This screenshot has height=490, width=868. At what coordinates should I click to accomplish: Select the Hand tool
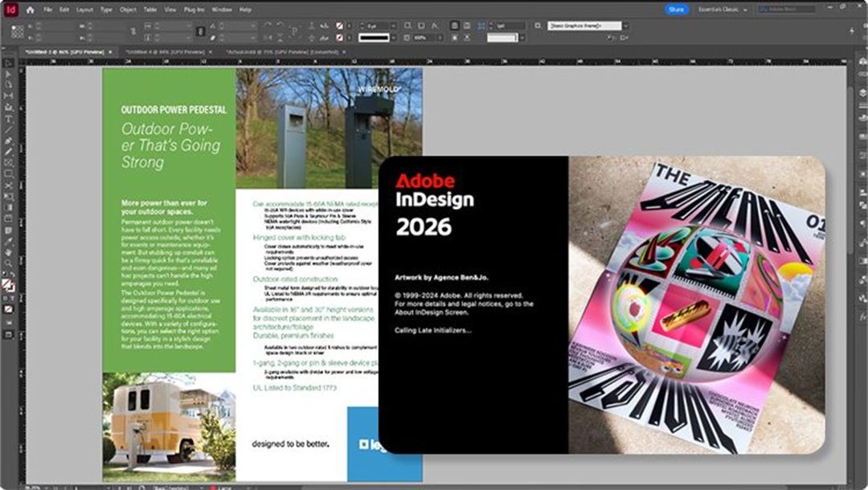[x=9, y=251]
